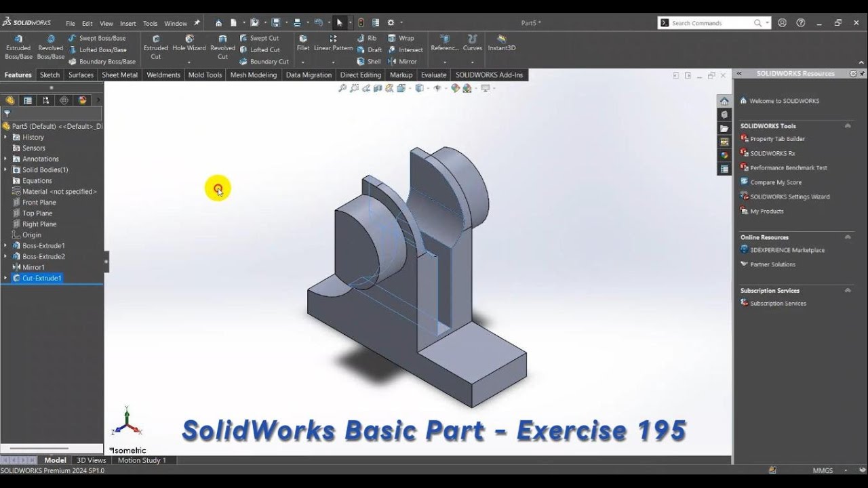
Task: Choose the Swept Cut tool
Action: pyautogui.click(x=259, y=38)
